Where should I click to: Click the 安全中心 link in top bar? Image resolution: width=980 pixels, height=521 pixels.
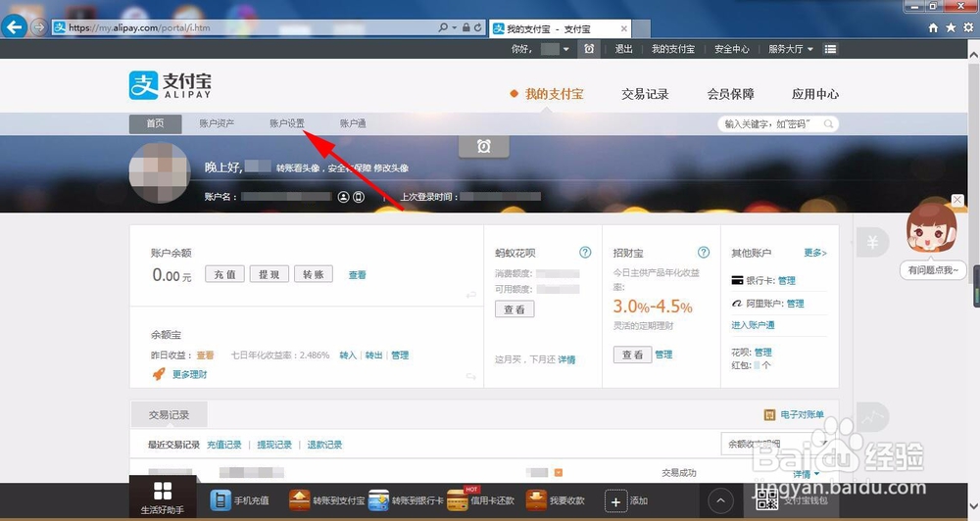pyautogui.click(x=732, y=49)
